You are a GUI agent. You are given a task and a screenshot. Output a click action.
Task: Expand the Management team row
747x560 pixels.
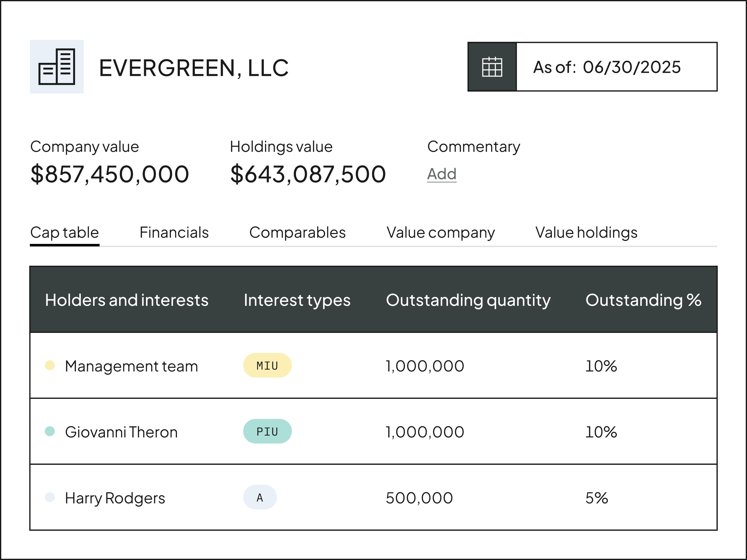pyautogui.click(x=132, y=366)
